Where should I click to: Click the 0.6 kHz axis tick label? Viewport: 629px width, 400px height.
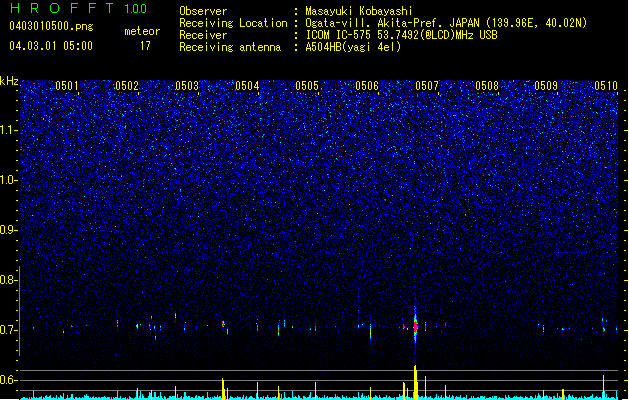tap(9, 380)
